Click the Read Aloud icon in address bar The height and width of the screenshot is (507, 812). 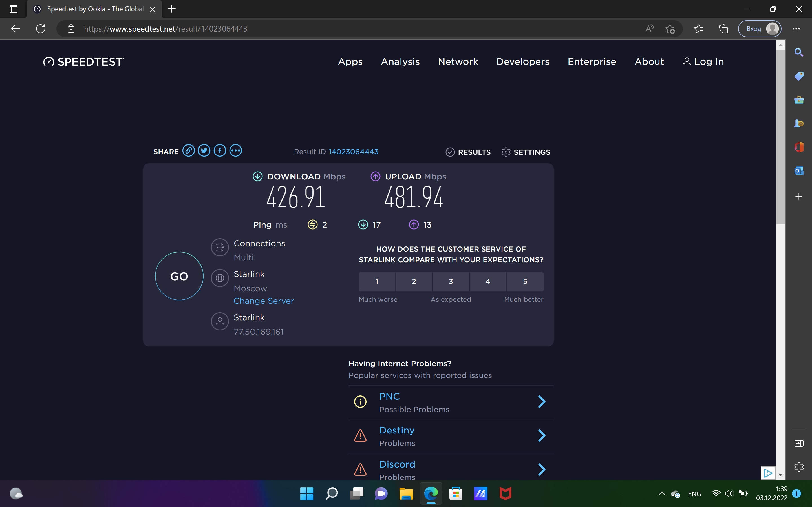[x=649, y=29]
